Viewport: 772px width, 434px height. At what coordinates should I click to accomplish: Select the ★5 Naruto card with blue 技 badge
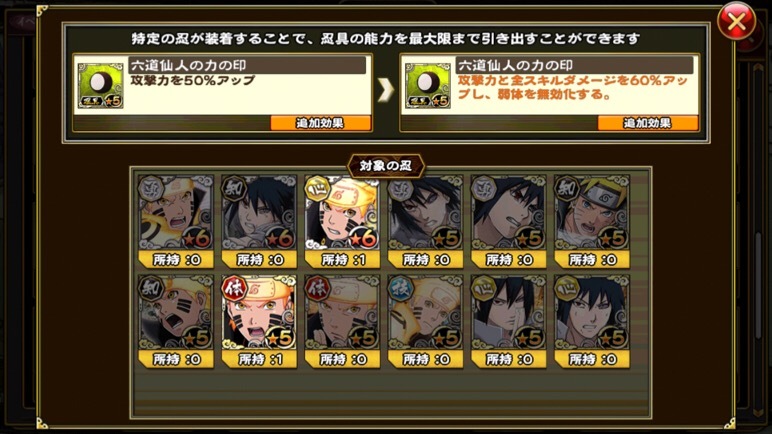(x=425, y=321)
